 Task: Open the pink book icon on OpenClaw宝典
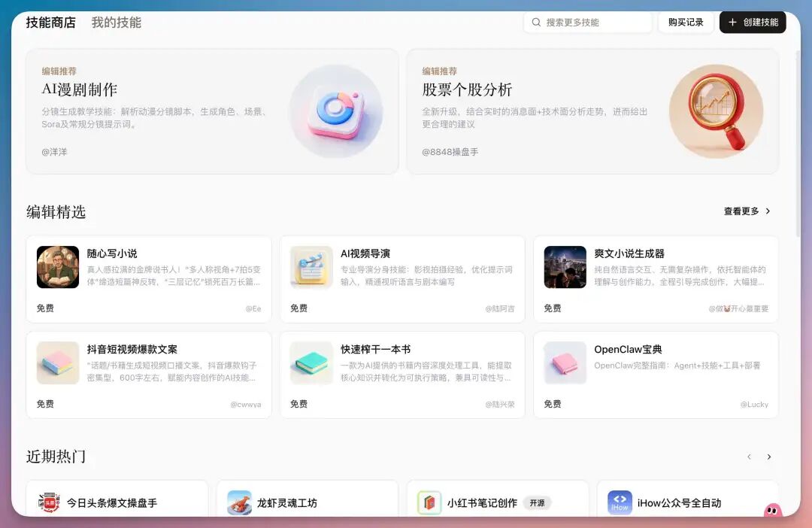tap(564, 362)
